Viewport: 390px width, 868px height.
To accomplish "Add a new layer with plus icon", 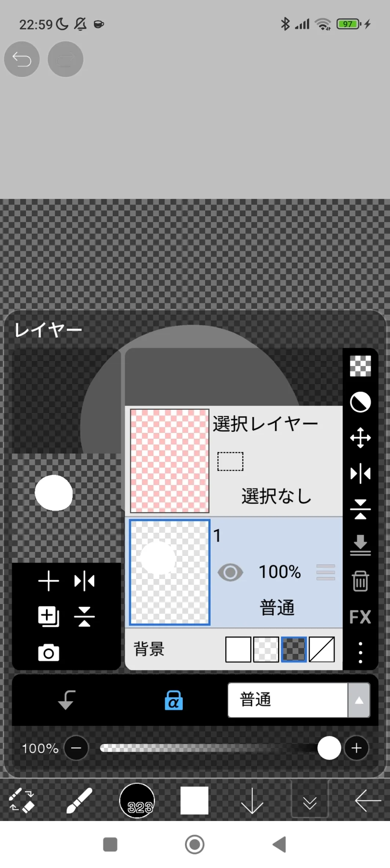I will point(48,581).
